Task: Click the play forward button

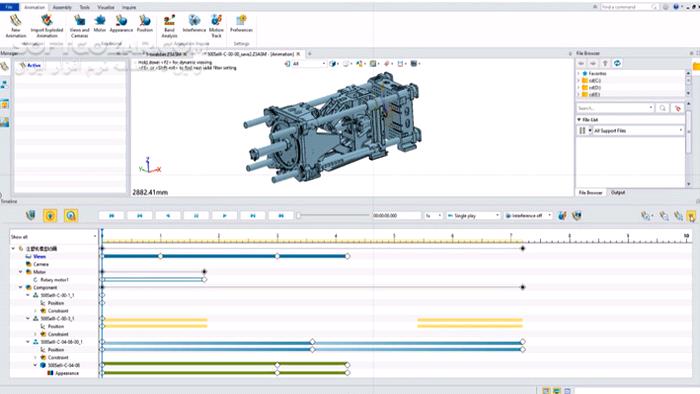Action: tap(225, 216)
